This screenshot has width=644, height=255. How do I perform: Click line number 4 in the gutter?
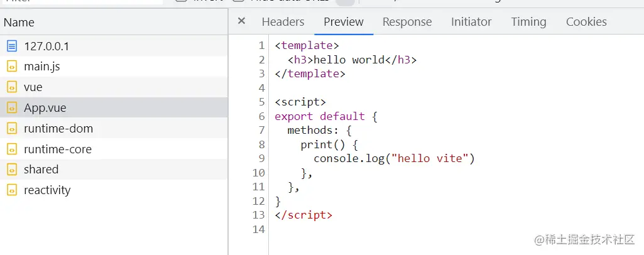tap(262, 89)
